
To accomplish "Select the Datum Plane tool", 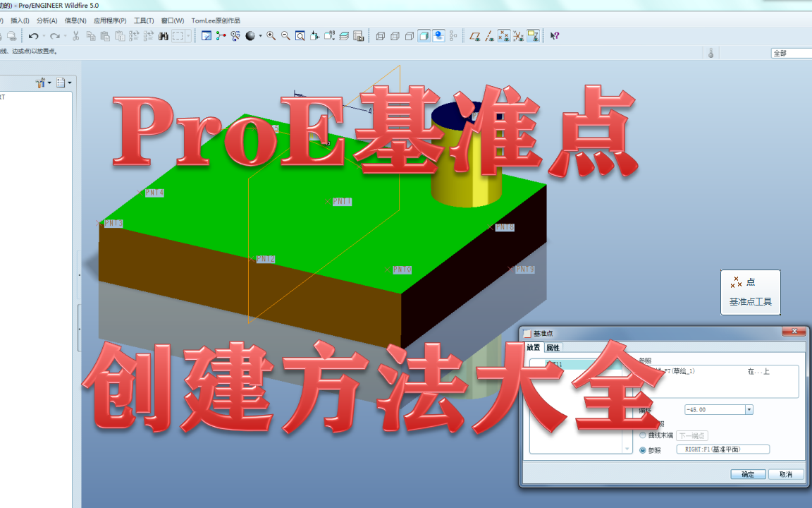I will [474, 35].
